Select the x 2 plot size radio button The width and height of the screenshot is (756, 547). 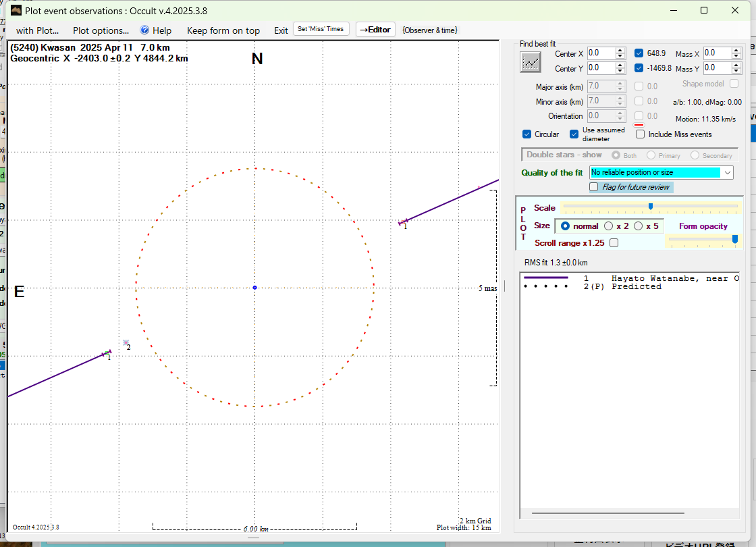click(609, 226)
